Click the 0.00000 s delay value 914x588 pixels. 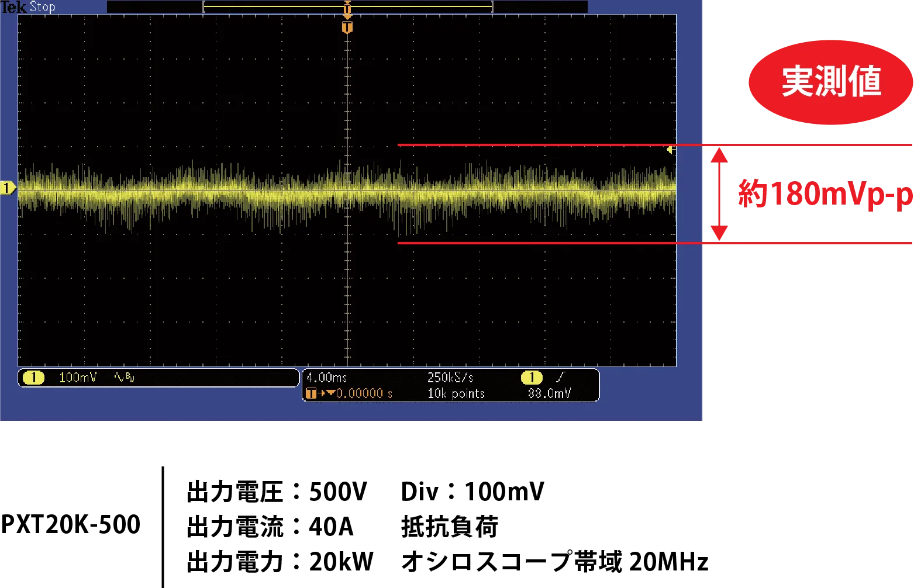tap(364, 393)
